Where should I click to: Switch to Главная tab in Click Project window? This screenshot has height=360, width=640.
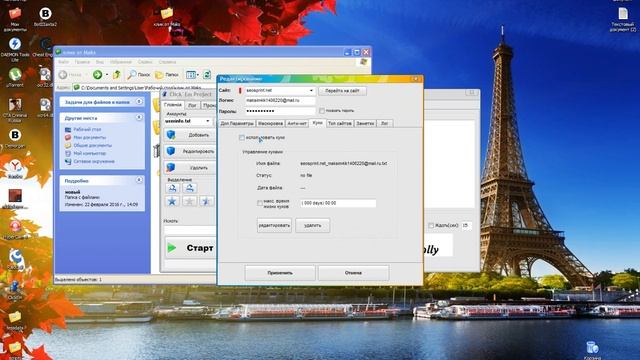173,105
